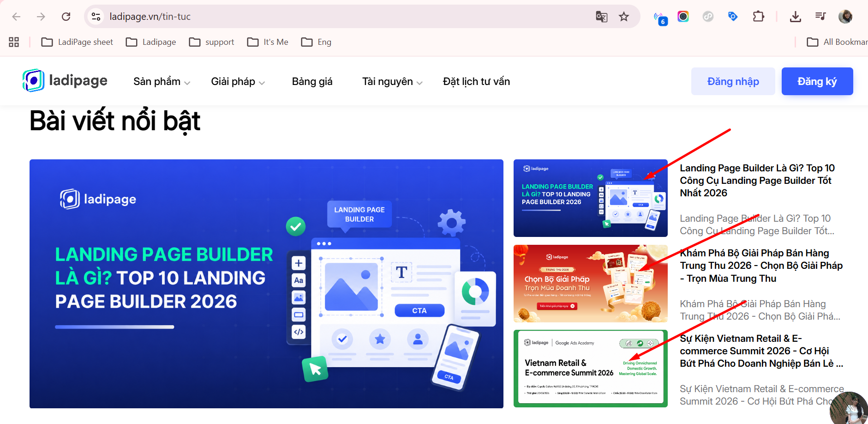Viewport: 868px width, 424px height.
Task: Show browser downloads
Action: coord(795,17)
